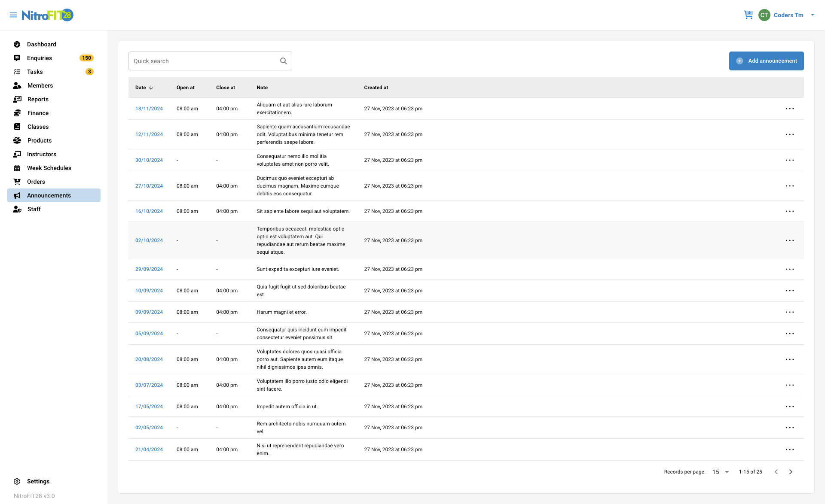
Task: Open the Instructors menu item
Action: click(41, 154)
